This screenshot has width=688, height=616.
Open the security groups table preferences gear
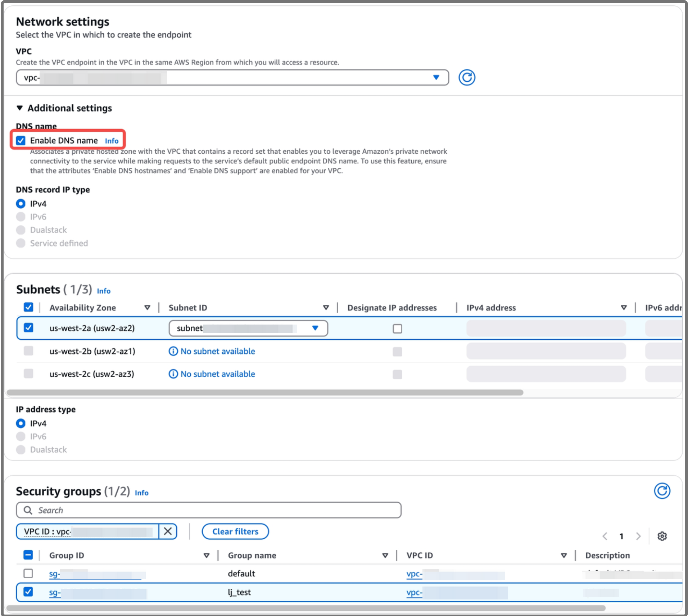(662, 536)
